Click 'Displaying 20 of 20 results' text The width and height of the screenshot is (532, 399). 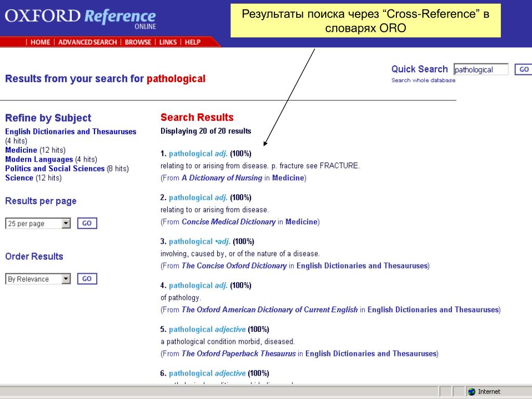click(206, 131)
